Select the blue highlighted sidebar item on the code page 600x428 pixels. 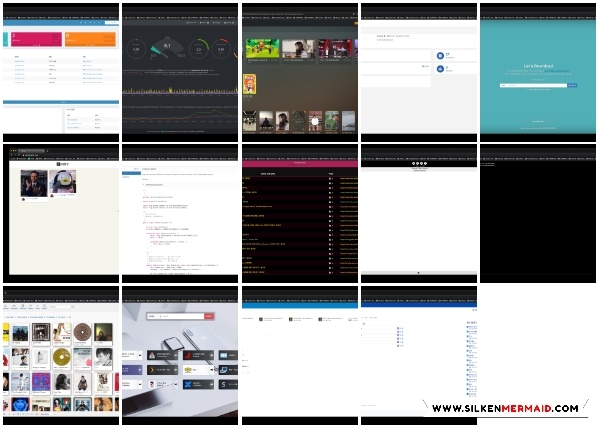coord(131,173)
